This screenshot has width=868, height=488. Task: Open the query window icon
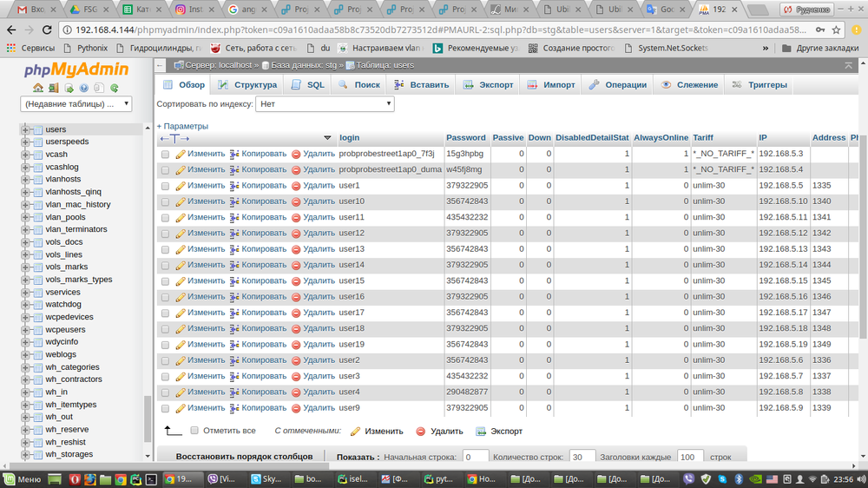(69, 88)
